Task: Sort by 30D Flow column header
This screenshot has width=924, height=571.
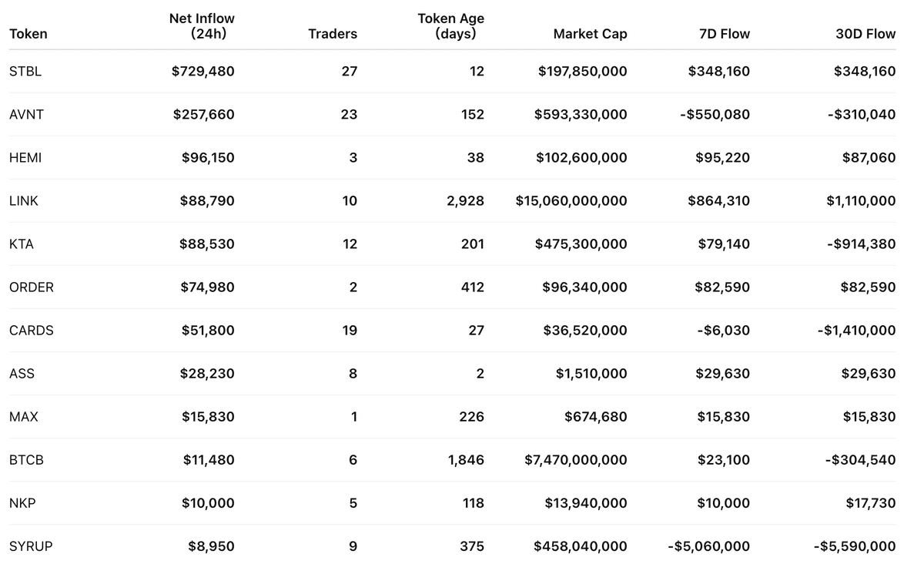Action: click(x=865, y=34)
